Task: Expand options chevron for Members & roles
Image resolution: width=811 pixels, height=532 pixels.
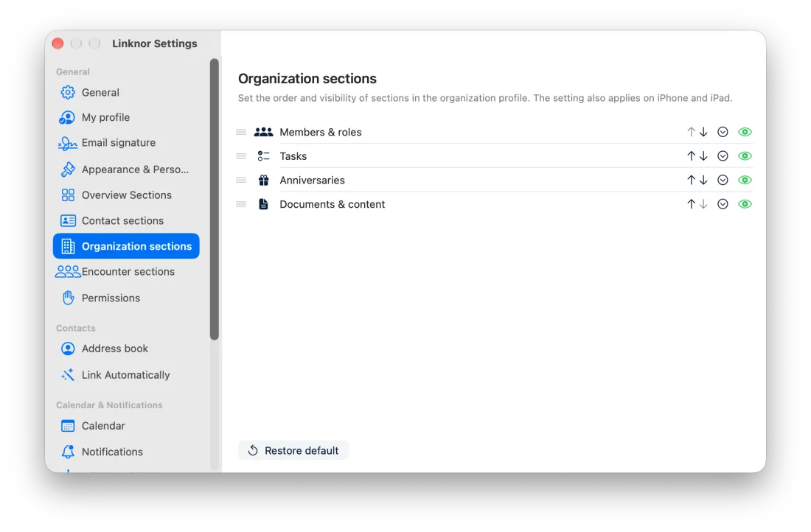Action: point(723,133)
